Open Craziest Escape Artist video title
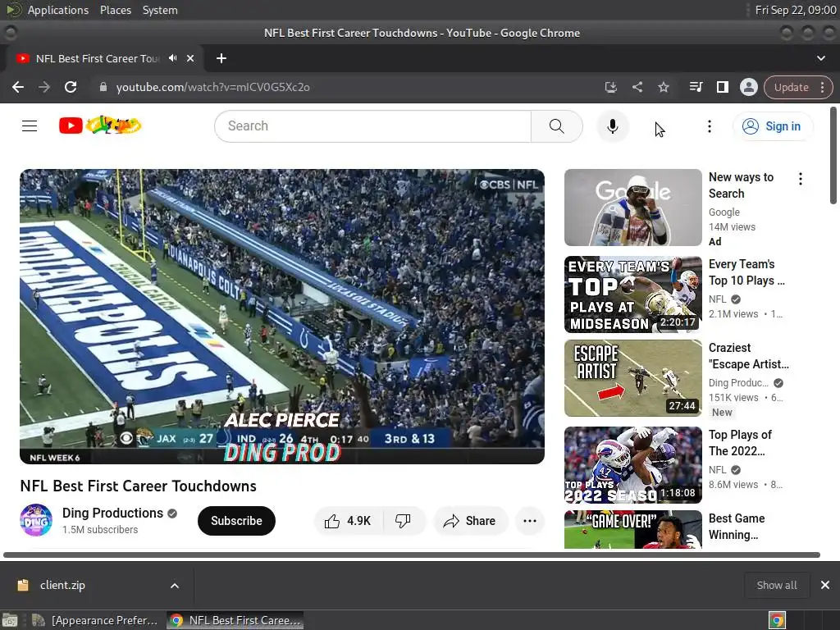Image resolution: width=840 pixels, height=630 pixels. [748, 356]
